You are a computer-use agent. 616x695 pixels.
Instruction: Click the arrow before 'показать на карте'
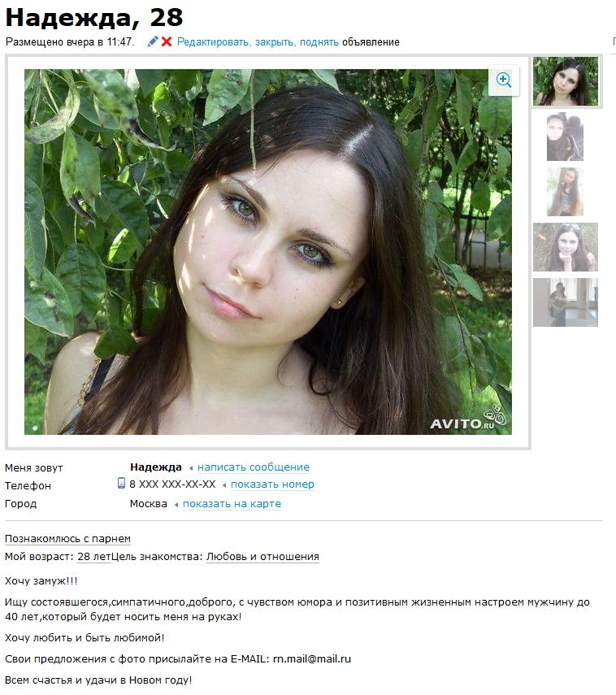click(x=176, y=505)
